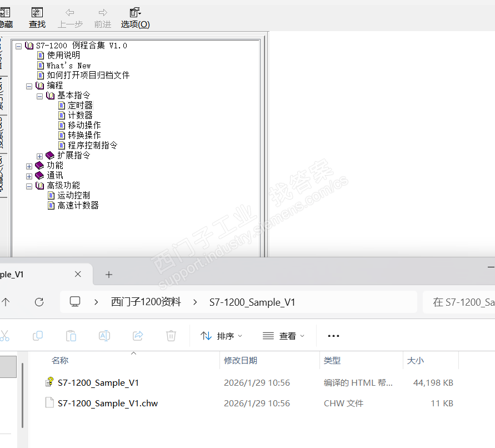Click the Rename icon in the command bar
Screen dimensions: 495x448
point(104,336)
